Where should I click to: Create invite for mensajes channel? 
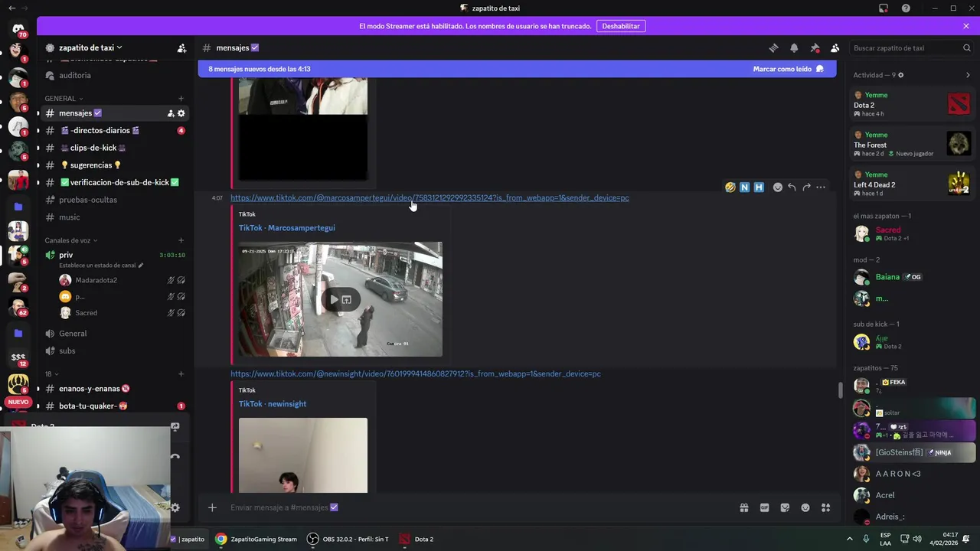pyautogui.click(x=171, y=113)
